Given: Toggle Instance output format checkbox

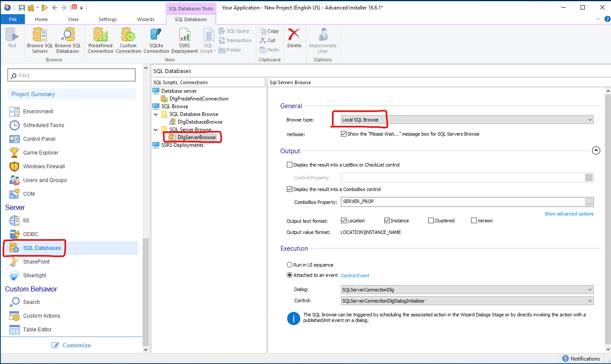Looking at the screenshot, I should 387,221.
